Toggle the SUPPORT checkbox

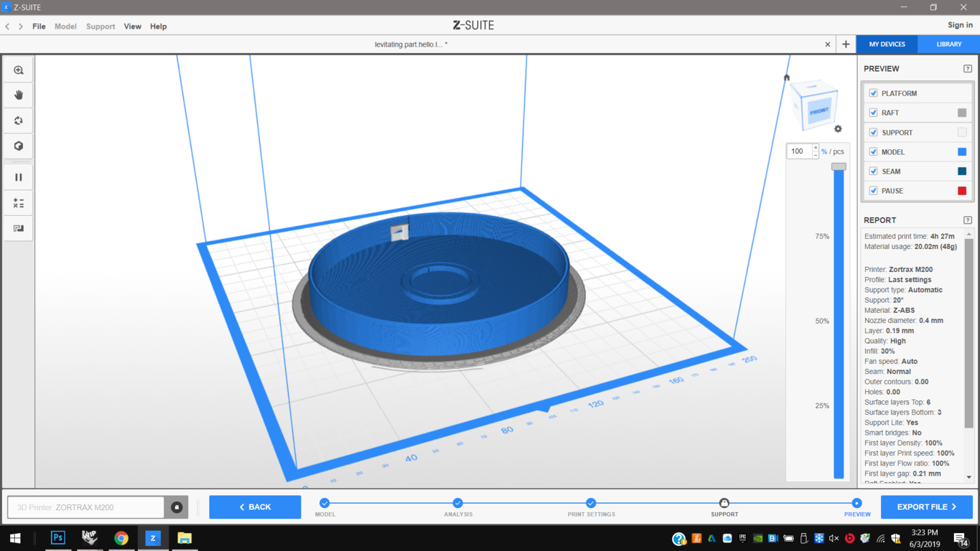pyautogui.click(x=873, y=133)
